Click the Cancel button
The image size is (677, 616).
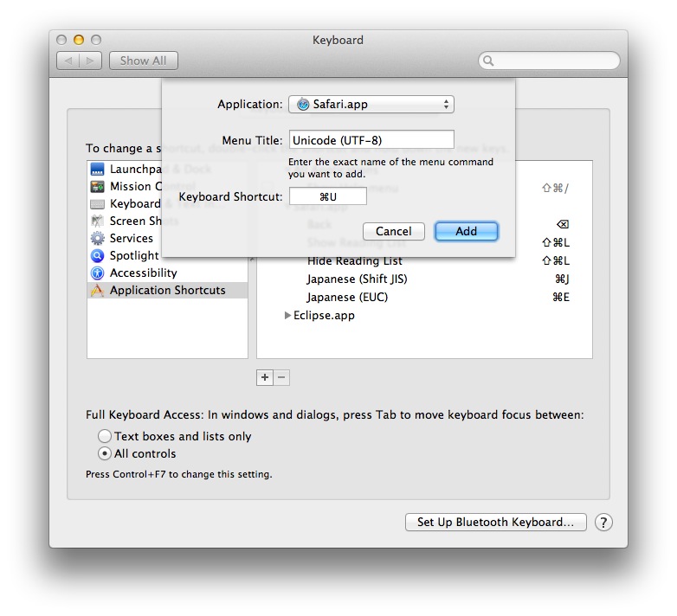tap(393, 231)
